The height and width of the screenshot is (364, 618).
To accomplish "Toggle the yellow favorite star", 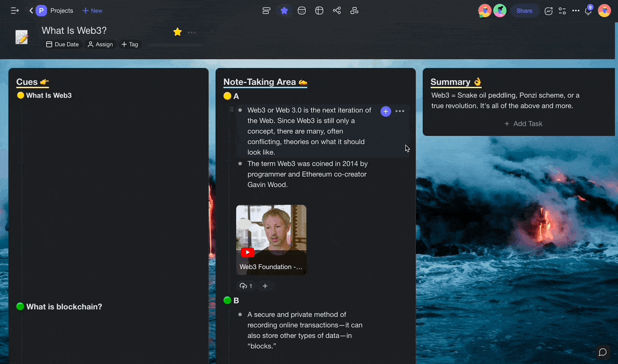I will [x=177, y=32].
